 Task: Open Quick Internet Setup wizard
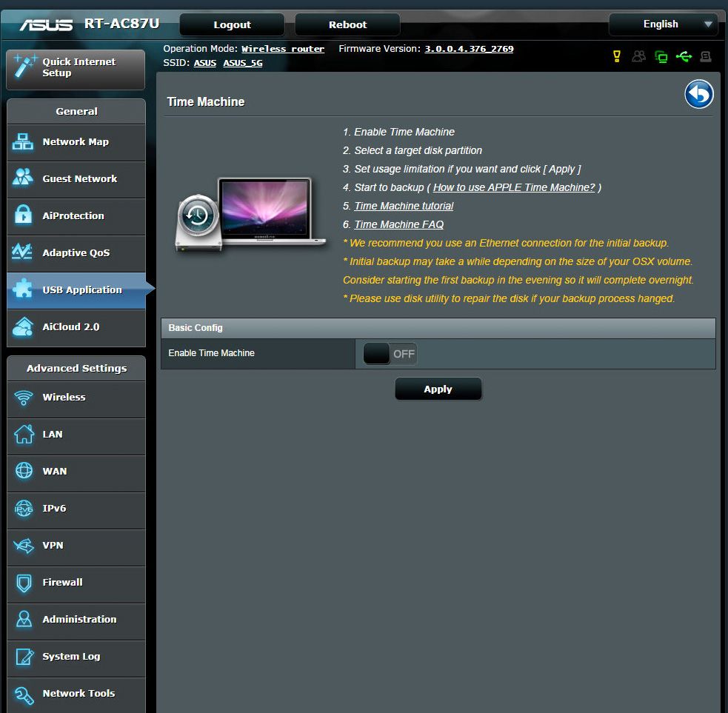(76, 68)
